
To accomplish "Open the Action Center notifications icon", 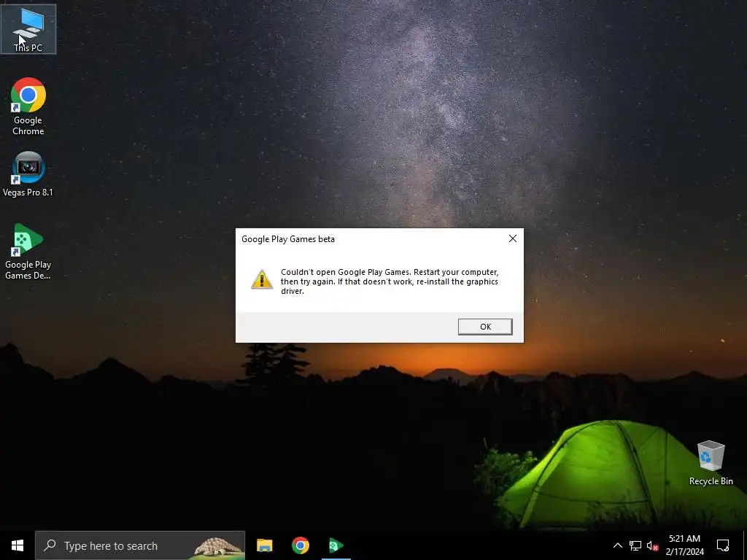I will [723, 545].
